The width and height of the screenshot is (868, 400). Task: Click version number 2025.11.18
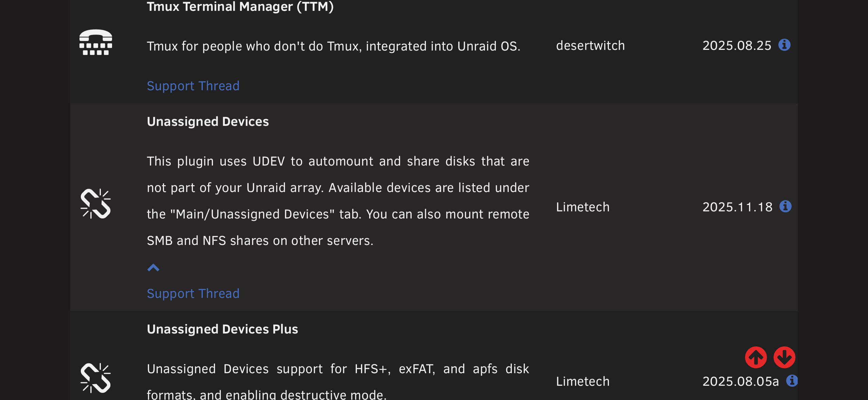click(738, 207)
